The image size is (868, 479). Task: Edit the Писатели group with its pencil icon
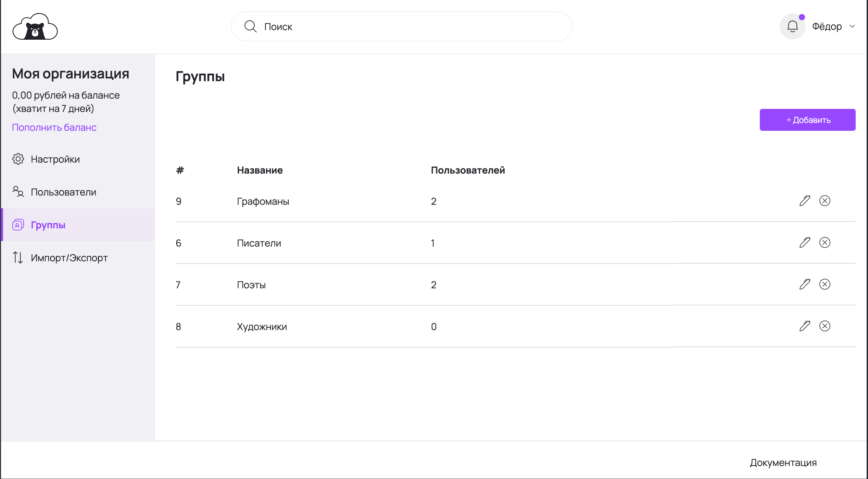point(805,242)
